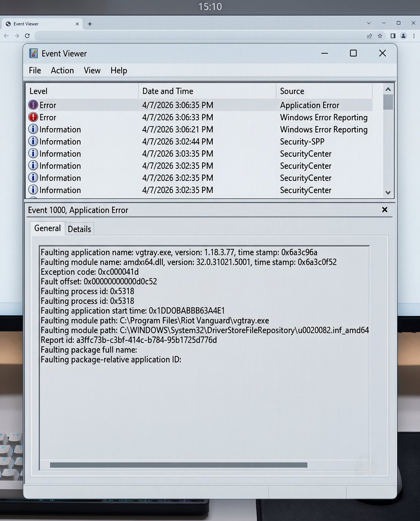Viewport: 420px width, 521px height.
Task: Open the browser three-dot menu
Action: pyautogui.click(x=414, y=36)
